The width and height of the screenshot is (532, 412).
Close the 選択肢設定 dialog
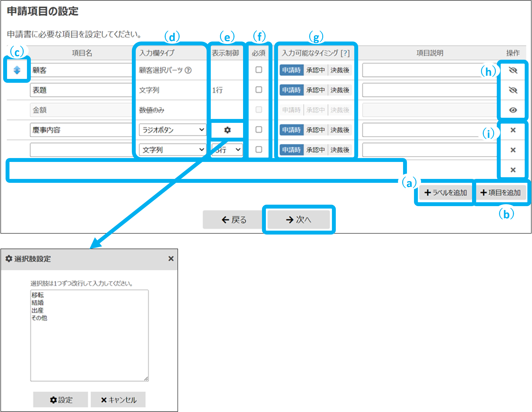tap(171, 259)
